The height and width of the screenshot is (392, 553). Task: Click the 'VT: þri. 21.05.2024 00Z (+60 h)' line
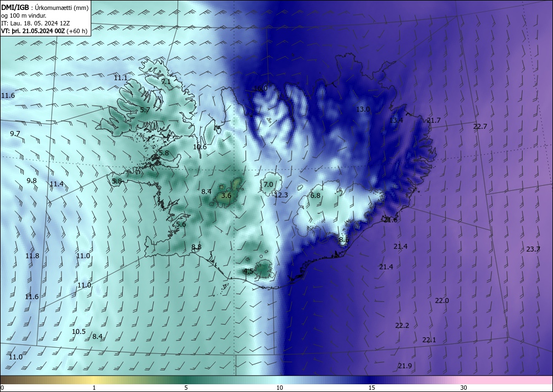click(44, 30)
